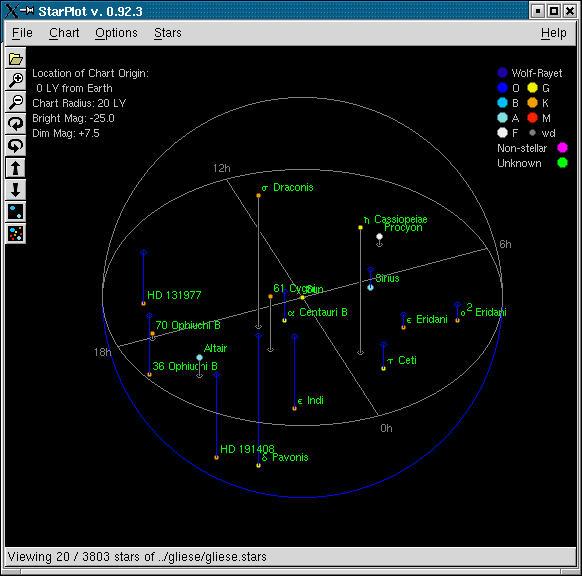Click the window menu X icon in titlebar
Viewport: 582px width, 576px height.
tap(11, 11)
